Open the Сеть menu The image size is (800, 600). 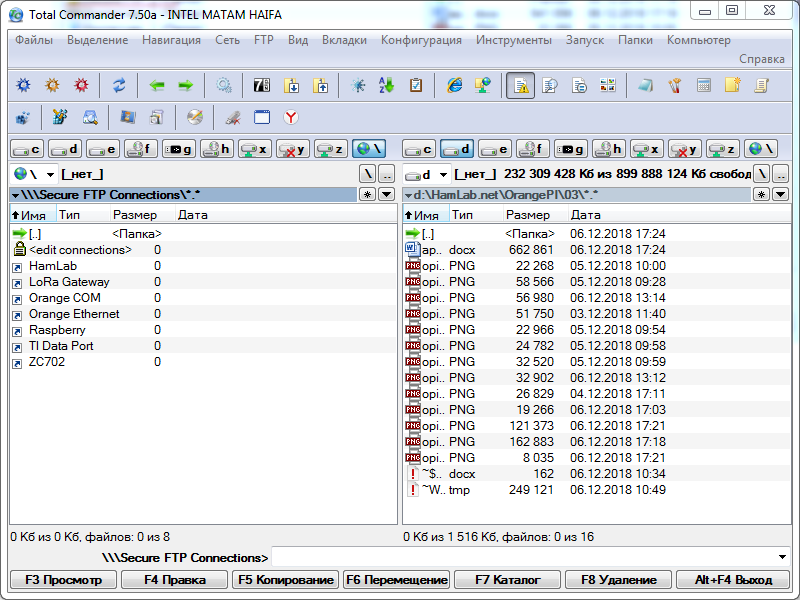pos(227,40)
